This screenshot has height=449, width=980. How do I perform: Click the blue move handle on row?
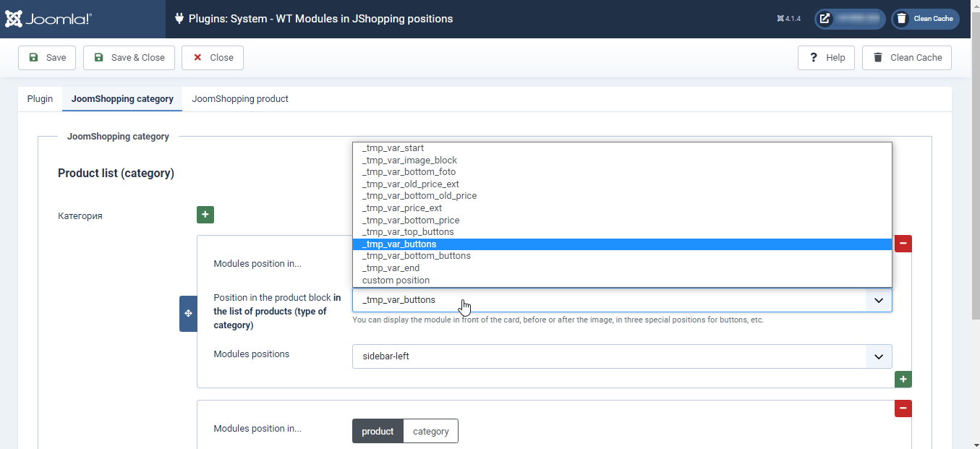(x=188, y=313)
